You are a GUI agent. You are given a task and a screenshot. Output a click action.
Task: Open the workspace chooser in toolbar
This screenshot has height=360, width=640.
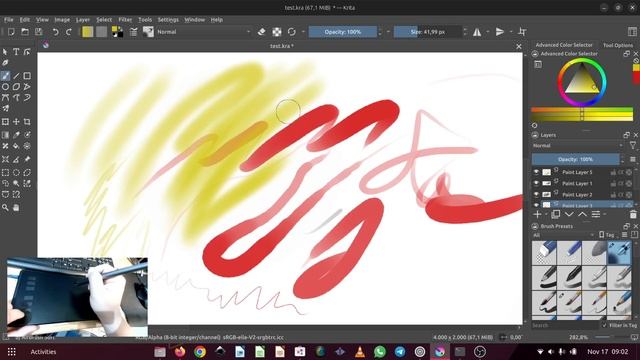click(632, 32)
